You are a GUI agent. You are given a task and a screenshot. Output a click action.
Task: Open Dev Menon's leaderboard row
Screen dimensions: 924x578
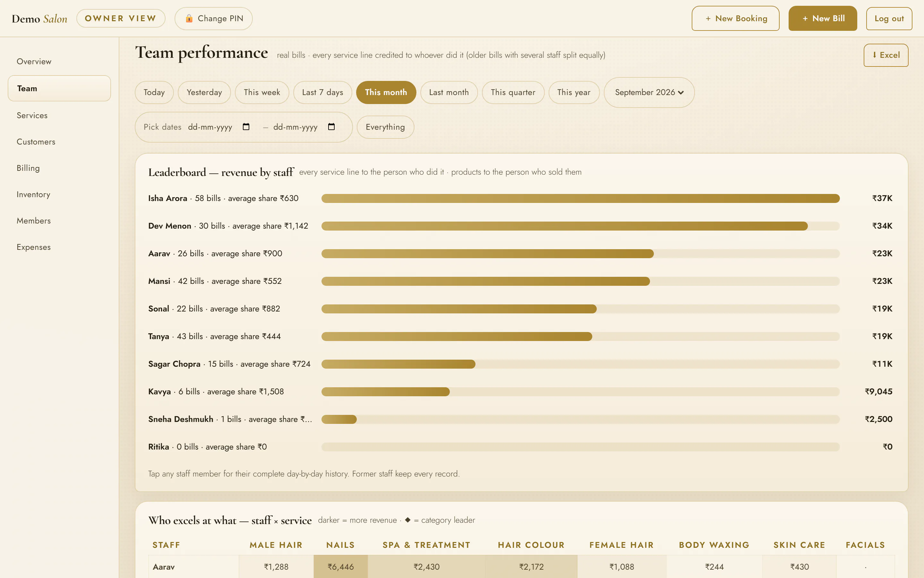(x=521, y=226)
